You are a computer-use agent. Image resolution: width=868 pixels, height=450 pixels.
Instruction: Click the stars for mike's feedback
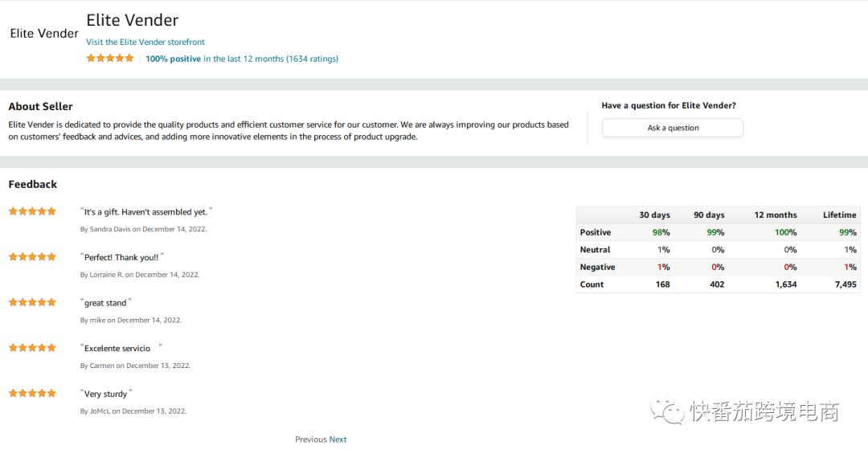pyautogui.click(x=32, y=302)
